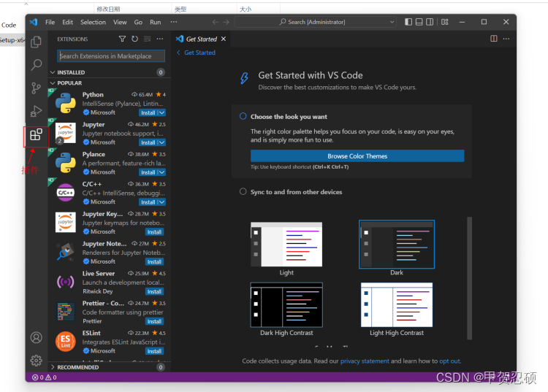
Task: Open the Live Server extension icon
Action: [65, 282]
